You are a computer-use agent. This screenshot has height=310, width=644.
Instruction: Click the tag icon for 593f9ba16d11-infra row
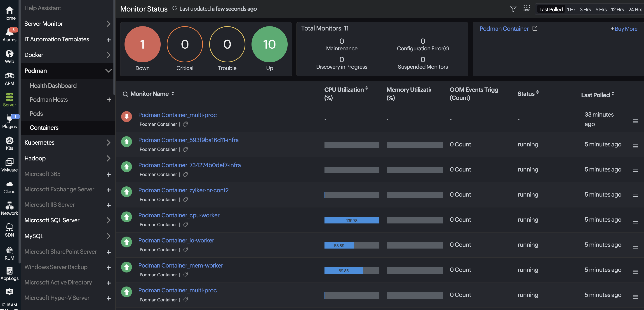coord(185,149)
